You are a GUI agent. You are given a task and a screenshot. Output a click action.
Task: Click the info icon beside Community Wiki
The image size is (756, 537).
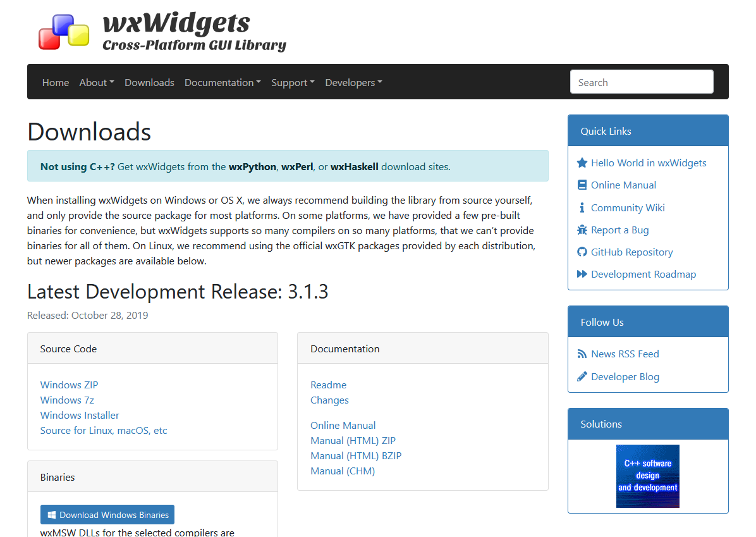coord(582,207)
